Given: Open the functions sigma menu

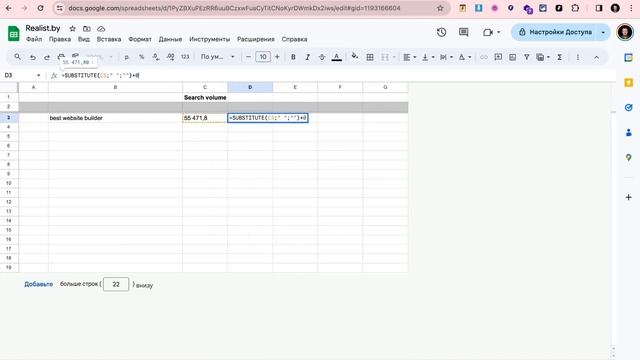Looking at the screenshot, I should pos(560,57).
